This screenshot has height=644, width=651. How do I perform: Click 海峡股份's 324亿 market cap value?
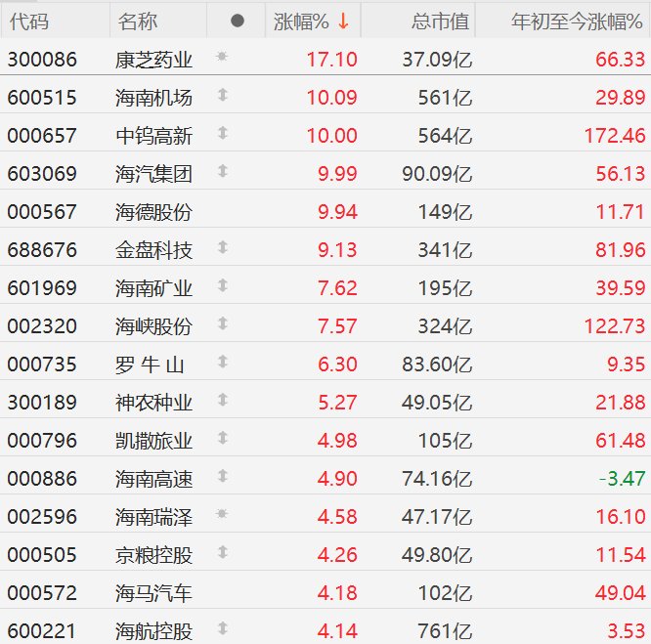click(x=440, y=326)
